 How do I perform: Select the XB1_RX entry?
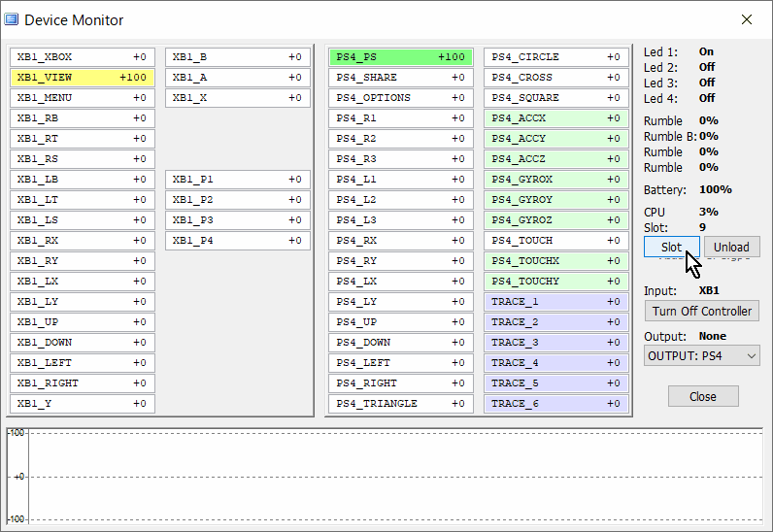pyautogui.click(x=83, y=241)
